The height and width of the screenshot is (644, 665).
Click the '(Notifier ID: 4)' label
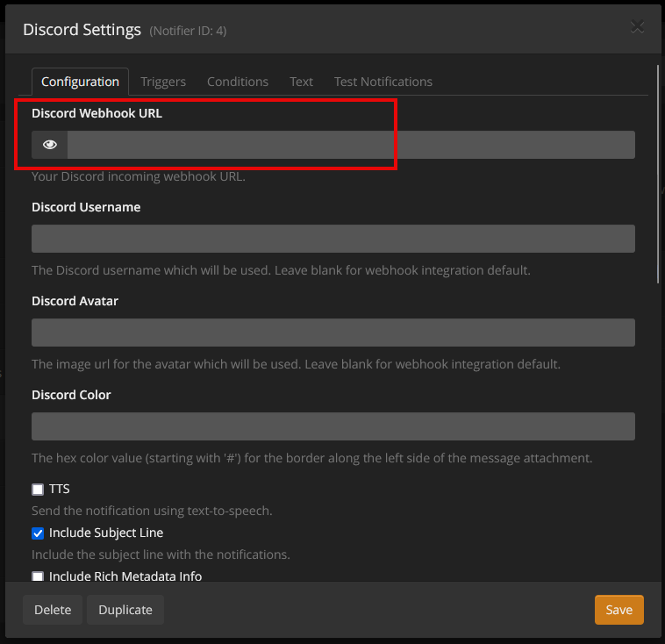tap(188, 31)
